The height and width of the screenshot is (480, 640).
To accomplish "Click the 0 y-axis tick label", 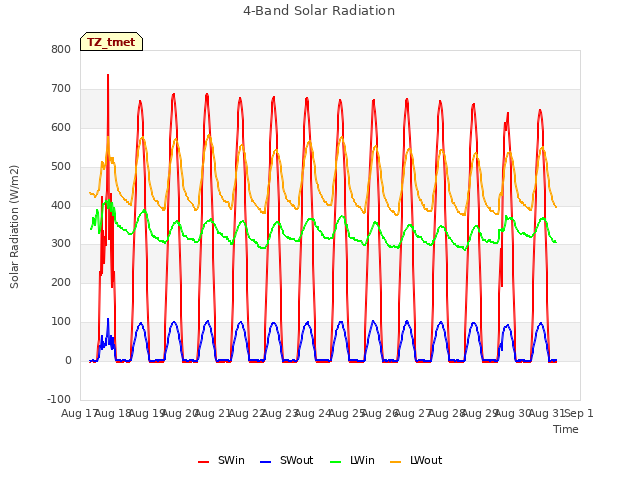I will (x=68, y=360).
